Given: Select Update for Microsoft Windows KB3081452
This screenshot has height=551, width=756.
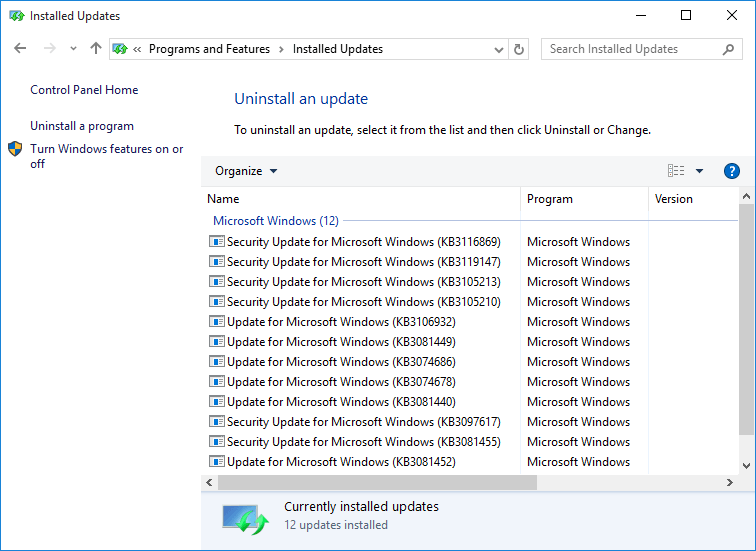Looking at the screenshot, I should tap(341, 462).
